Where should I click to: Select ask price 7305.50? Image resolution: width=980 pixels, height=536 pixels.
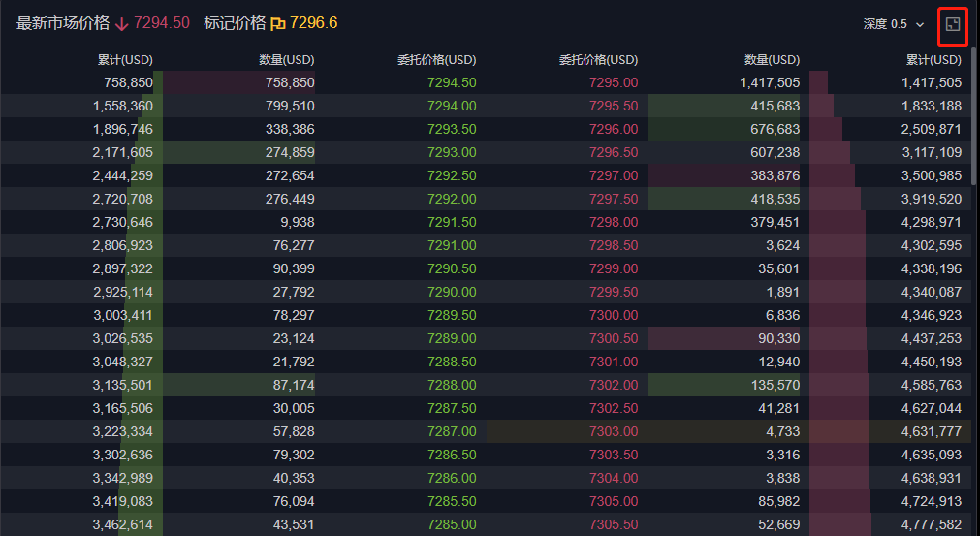coord(614,524)
